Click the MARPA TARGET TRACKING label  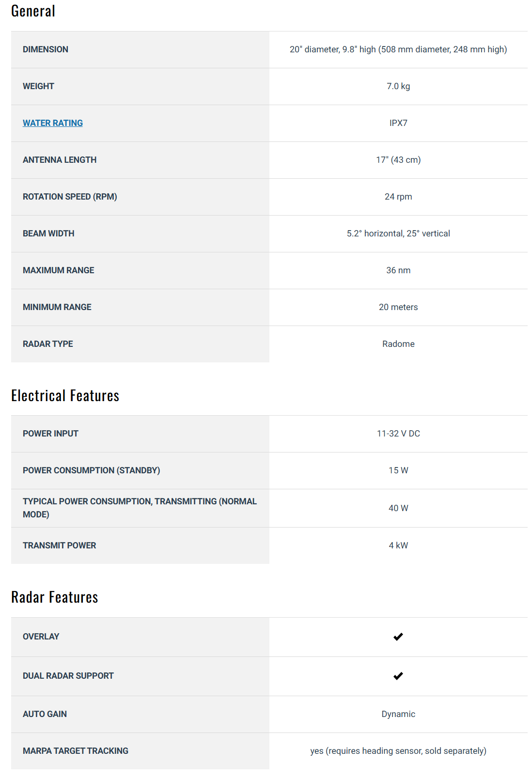click(x=76, y=751)
